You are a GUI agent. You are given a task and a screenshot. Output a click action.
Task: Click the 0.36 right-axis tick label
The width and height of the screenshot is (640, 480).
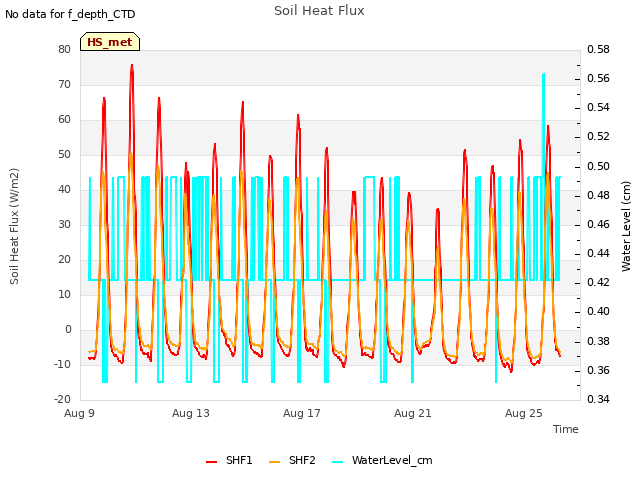point(598,370)
